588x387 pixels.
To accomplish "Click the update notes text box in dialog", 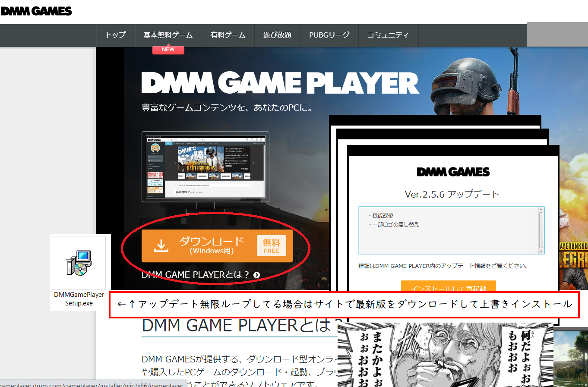I will (451, 230).
